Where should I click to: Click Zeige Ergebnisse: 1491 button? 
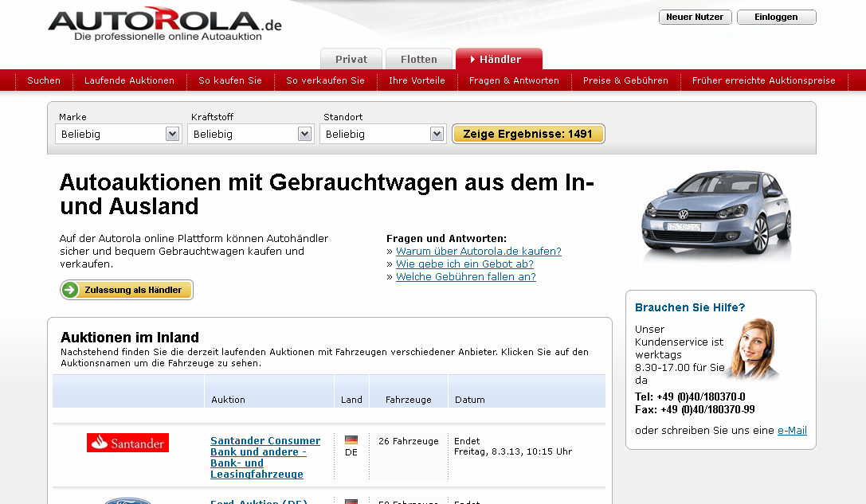coord(528,134)
